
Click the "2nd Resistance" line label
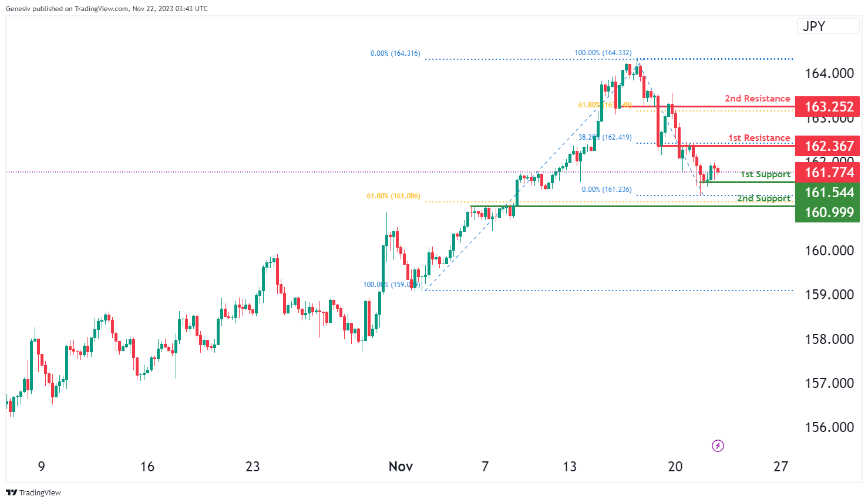tap(757, 99)
